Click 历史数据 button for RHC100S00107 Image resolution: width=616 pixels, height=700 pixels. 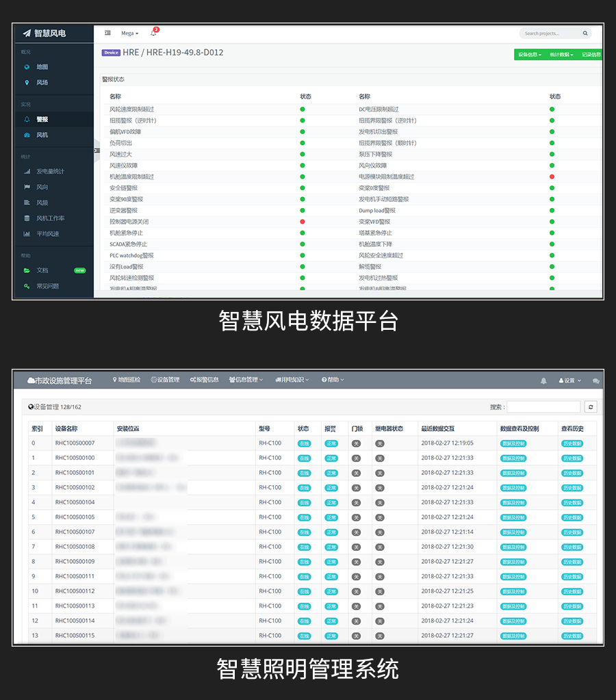572,532
